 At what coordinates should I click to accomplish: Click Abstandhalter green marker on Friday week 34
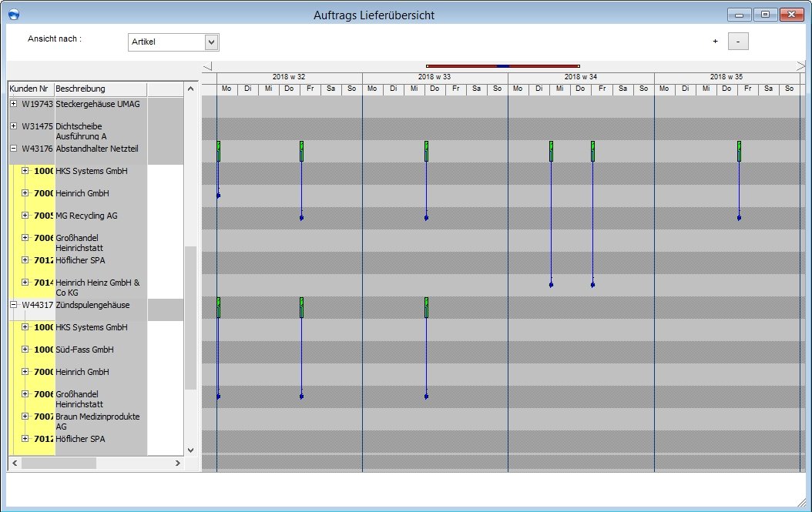pyautogui.click(x=592, y=151)
